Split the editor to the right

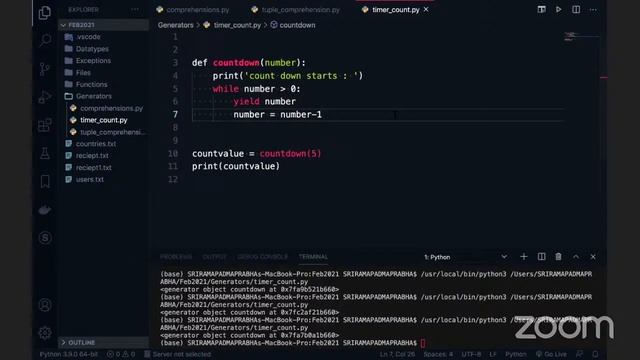(x=576, y=9)
